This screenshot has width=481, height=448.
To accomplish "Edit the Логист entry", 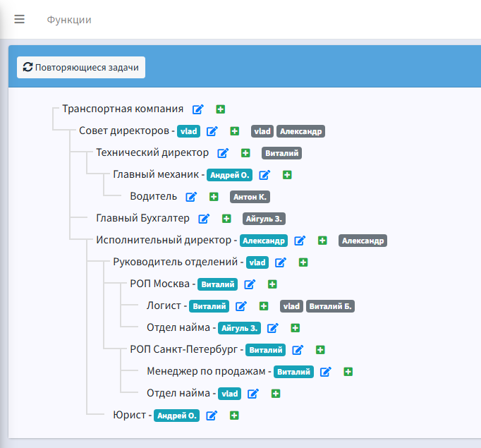I will pyautogui.click(x=241, y=306).
